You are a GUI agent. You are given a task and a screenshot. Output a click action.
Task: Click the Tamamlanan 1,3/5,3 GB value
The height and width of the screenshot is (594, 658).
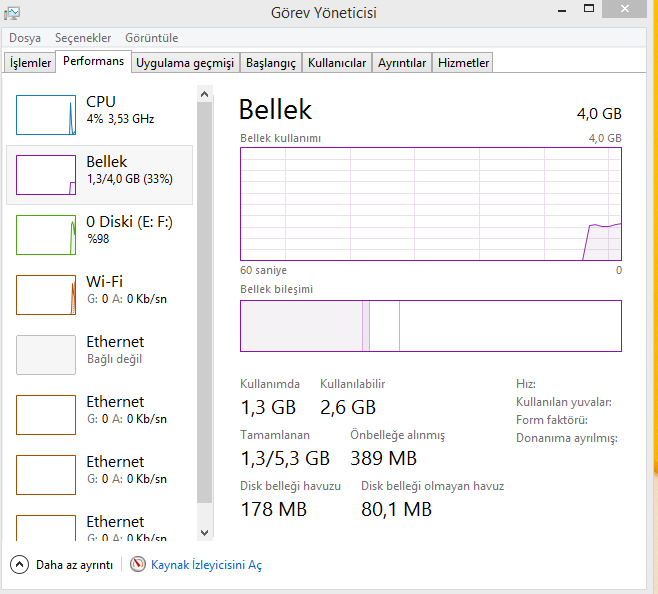[x=285, y=458]
